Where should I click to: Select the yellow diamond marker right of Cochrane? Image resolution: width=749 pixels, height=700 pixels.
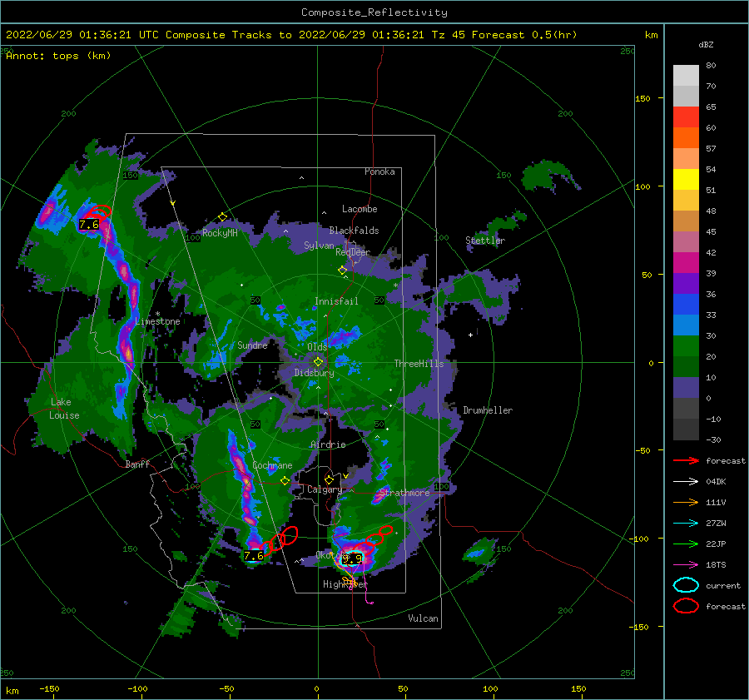click(x=285, y=481)
